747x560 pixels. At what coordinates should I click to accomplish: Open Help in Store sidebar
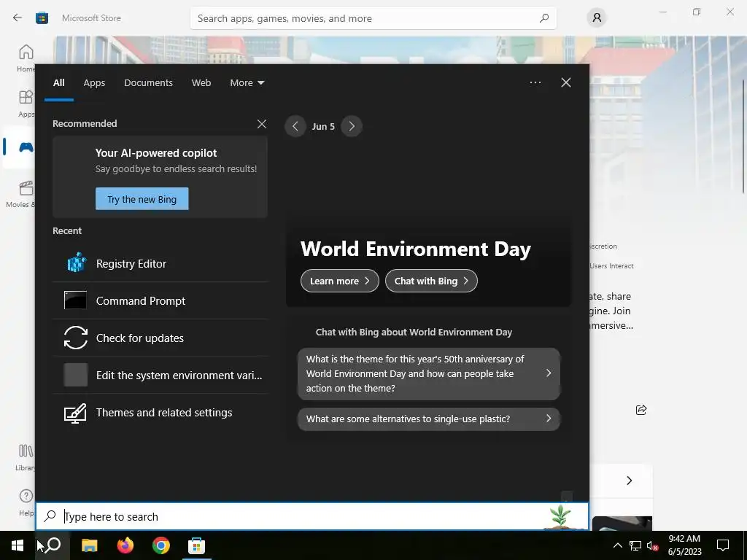click(26, 502)
